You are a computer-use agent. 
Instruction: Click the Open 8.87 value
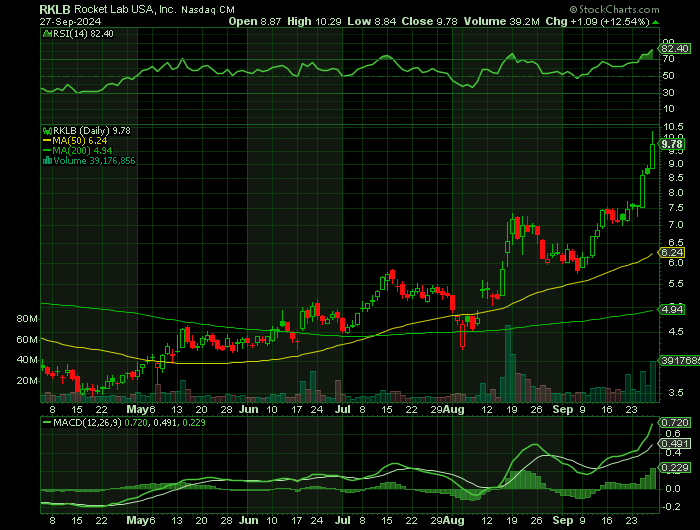[255, 21]
